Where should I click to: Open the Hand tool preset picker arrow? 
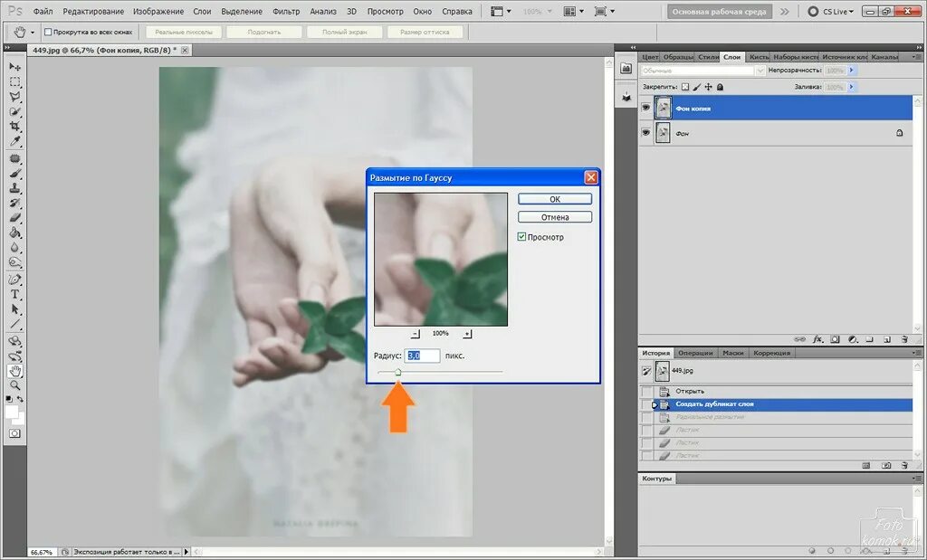point(33,33)
